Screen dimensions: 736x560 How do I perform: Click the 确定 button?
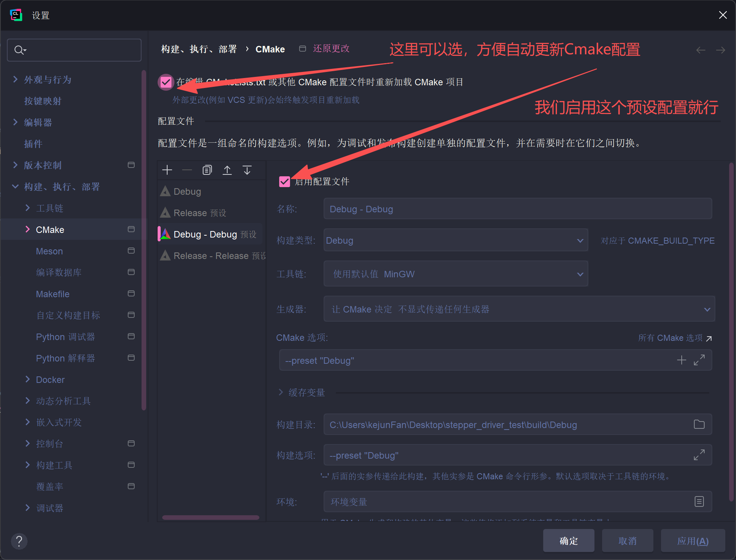pyautogui.click(x=568, y=541)
